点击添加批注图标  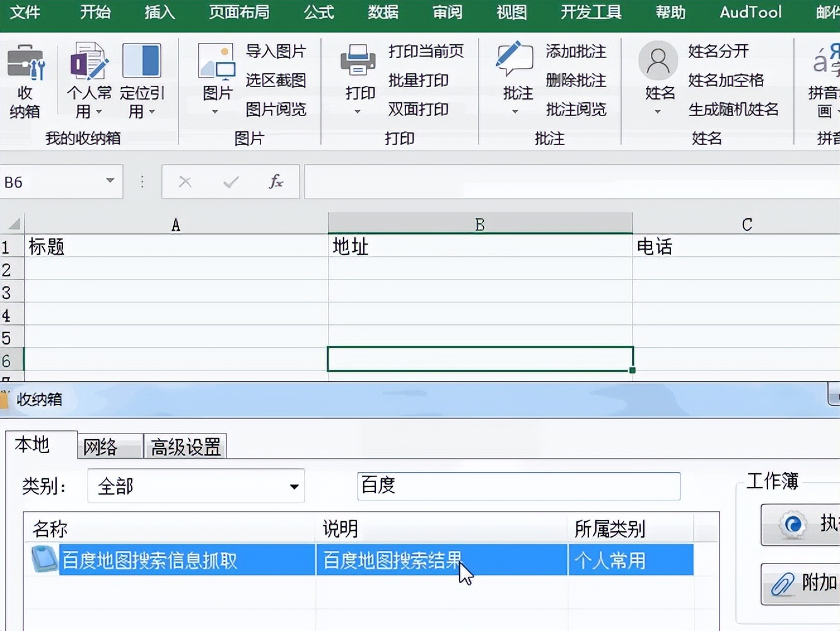(x=576, y=51)
